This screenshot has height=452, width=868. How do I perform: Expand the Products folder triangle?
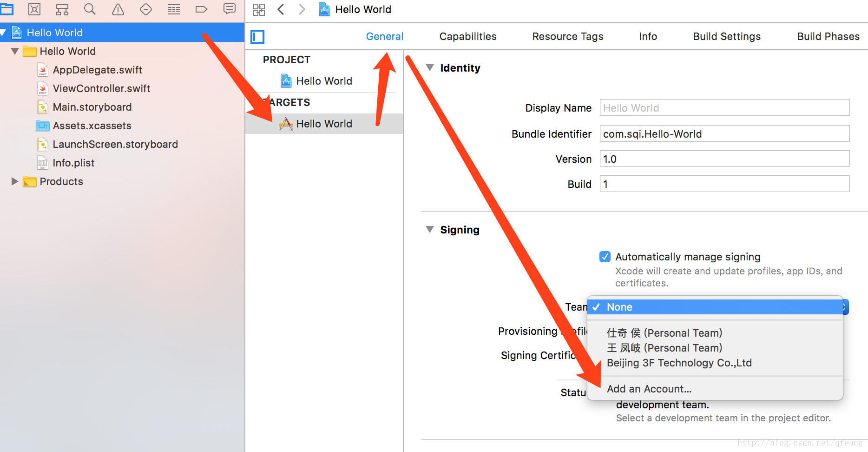pyautogui.click(x=15, y=181)
